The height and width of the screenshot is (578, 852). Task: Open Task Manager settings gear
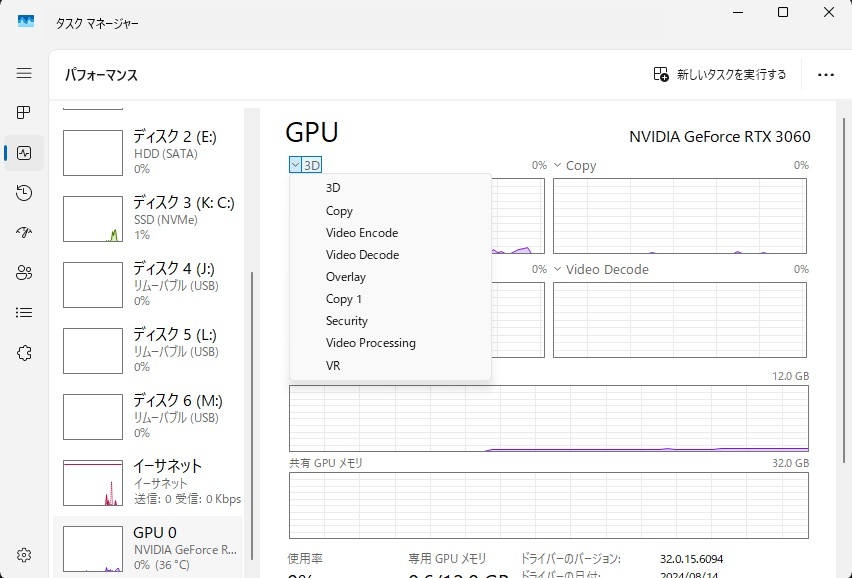click(x=24, y=555)
